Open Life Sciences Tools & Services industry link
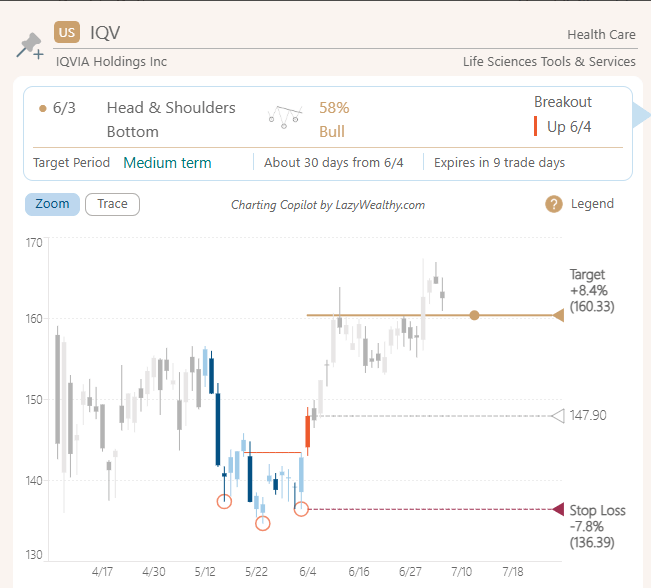Viewport: 651px width, 588px height. click(549, 62)
